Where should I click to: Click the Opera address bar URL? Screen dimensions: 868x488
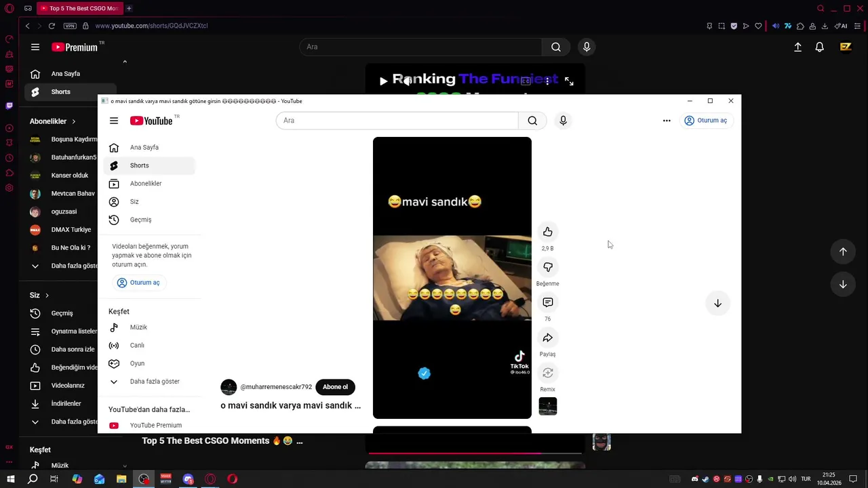tap(151, 26)
